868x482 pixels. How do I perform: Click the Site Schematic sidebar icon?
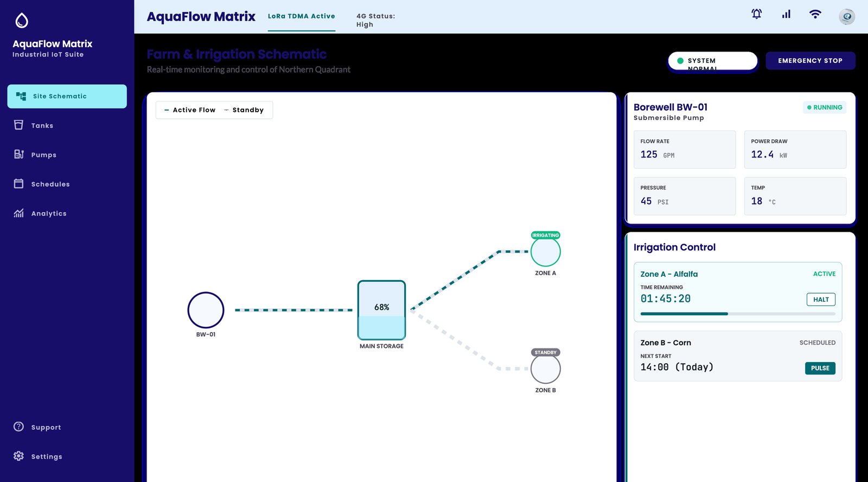pos(21,96)
